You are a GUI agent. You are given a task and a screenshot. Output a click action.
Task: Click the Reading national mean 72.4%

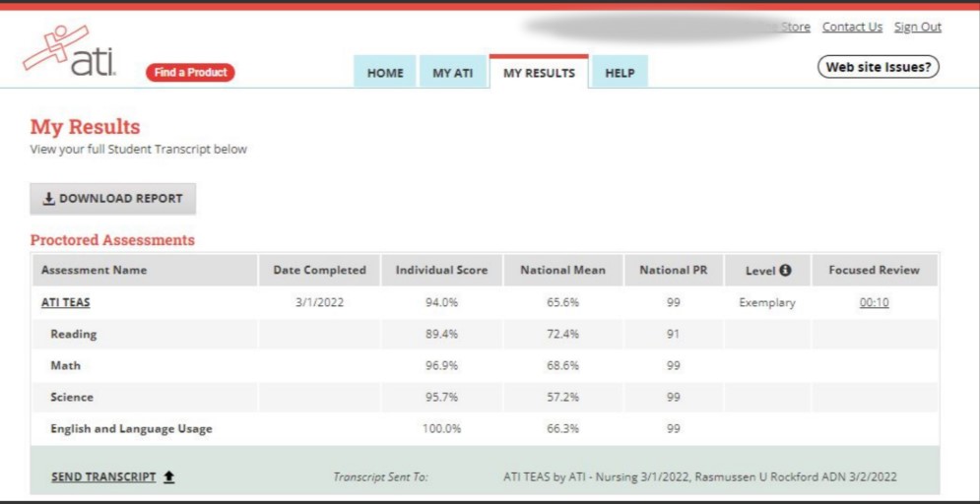click(562, 334)
